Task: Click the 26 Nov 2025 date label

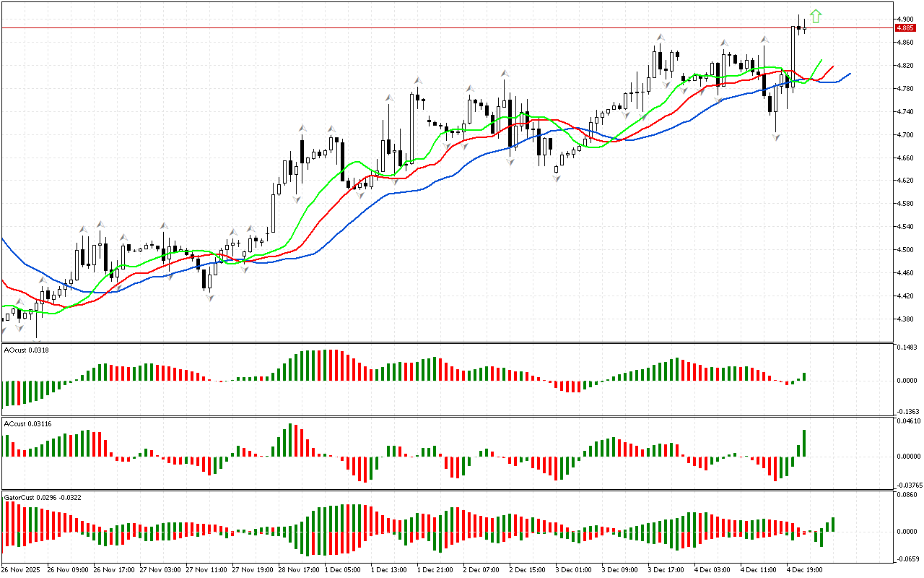Action: click(23, 569)
